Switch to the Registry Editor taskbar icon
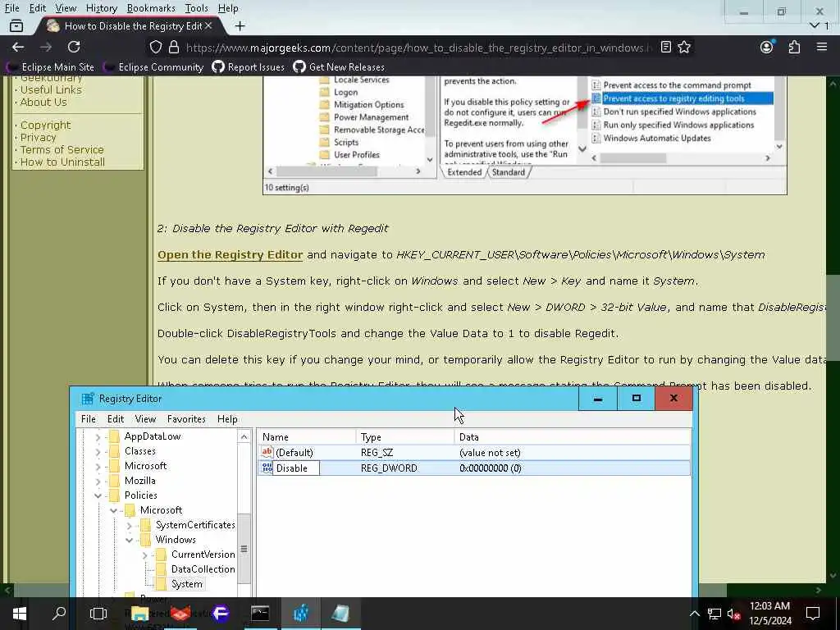Viewport: 840px width, 630px height. click(x=300, y=614)
